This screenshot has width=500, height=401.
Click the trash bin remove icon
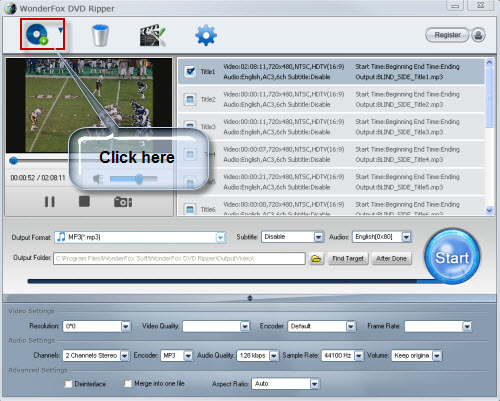pyautogui.click(x=100, y=35)
